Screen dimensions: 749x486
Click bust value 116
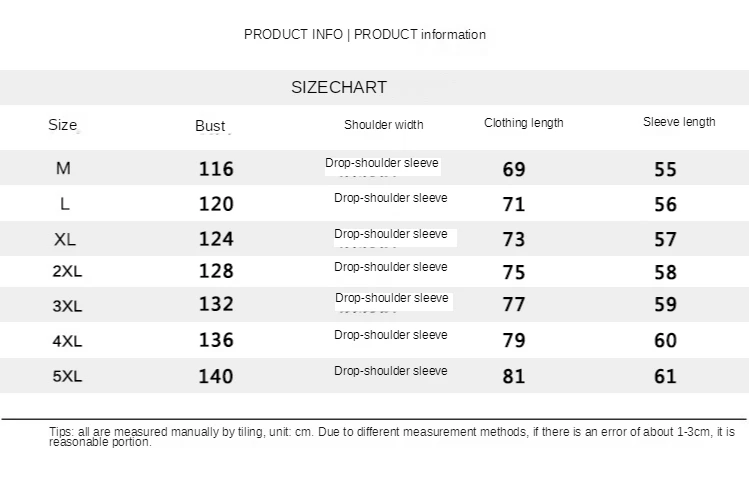[x=216, y=169]
